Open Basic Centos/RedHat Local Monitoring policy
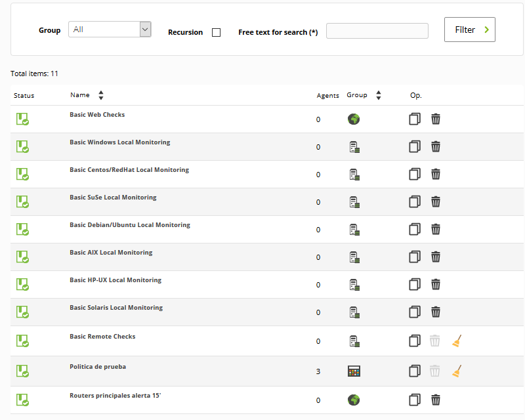The height and width of the screenshot is (420, 525). [129, 170]
